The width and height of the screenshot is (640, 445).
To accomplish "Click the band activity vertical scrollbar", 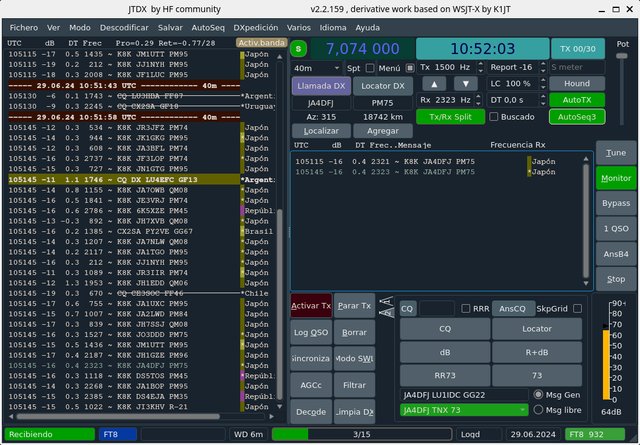I will [280, 303].
